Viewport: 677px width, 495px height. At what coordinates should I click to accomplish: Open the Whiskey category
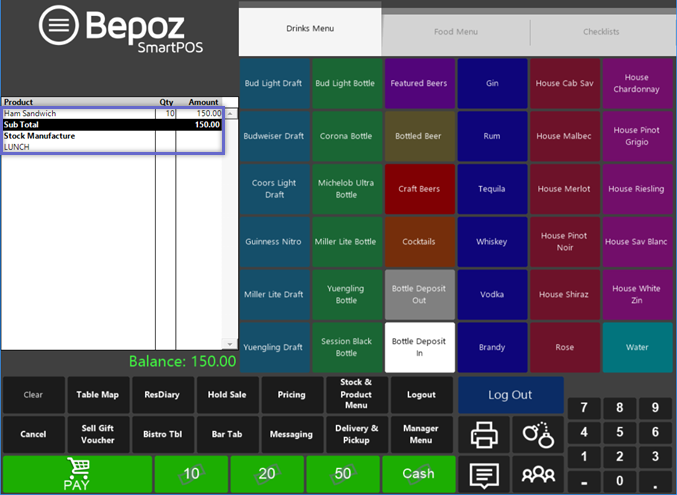click(492, 242)
